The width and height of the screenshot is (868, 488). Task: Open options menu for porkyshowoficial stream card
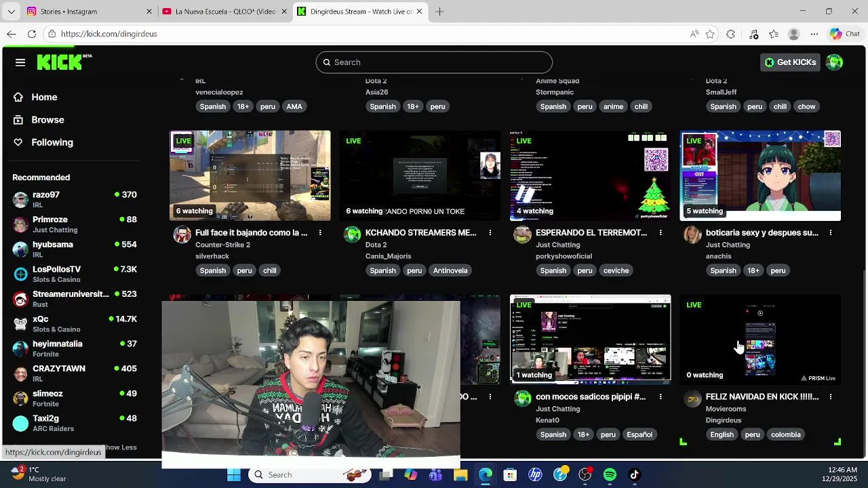660,232
